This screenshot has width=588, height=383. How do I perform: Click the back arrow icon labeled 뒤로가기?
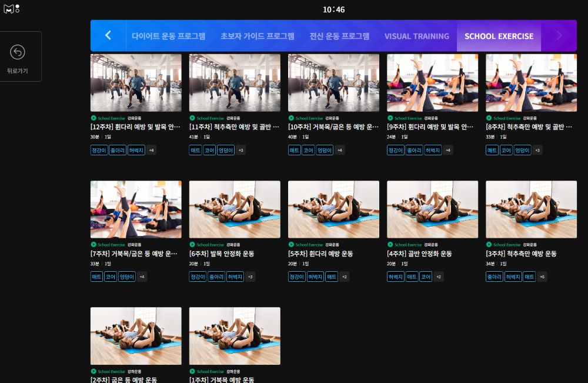pos(17,52)
